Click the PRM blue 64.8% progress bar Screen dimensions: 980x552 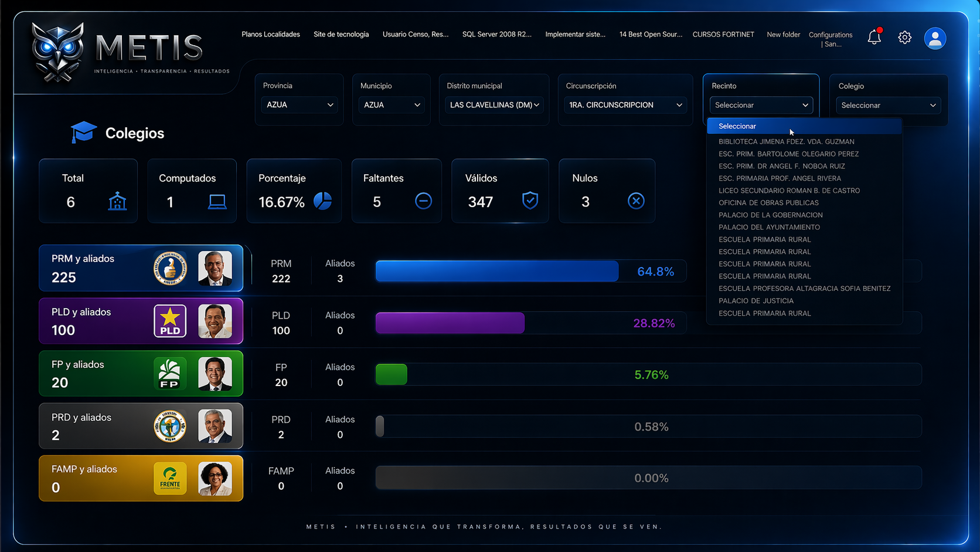(496, 272)
